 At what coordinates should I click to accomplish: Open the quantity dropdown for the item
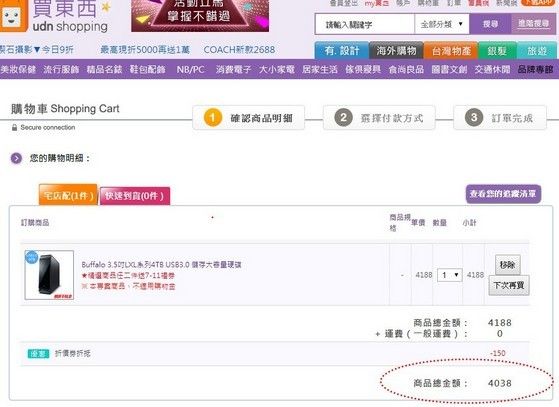[450, 275]
